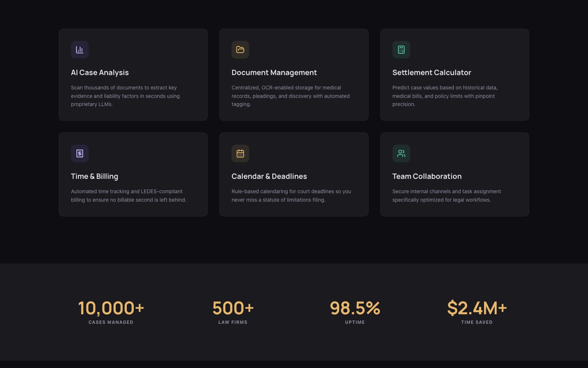Select the Settlement Calculator heading
The height and width of the screenshot is (368, 588).
tap(432, 72)
